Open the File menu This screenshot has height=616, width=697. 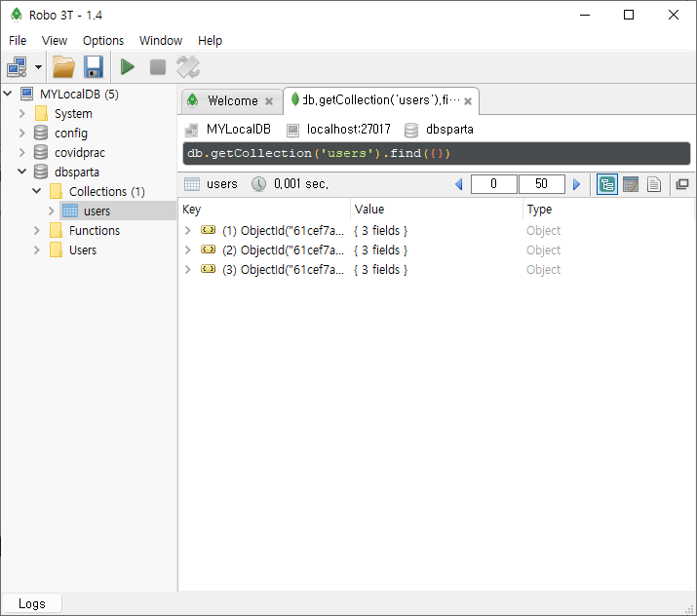18,40
